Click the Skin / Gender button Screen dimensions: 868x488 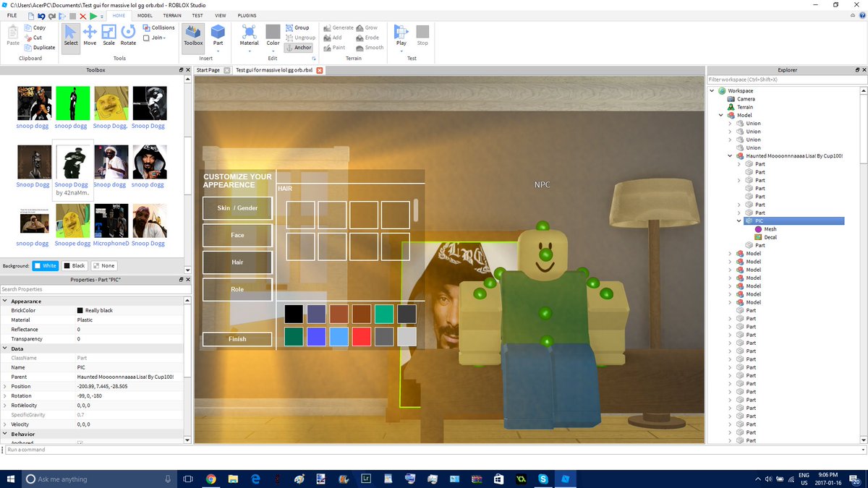coord(237,208)
